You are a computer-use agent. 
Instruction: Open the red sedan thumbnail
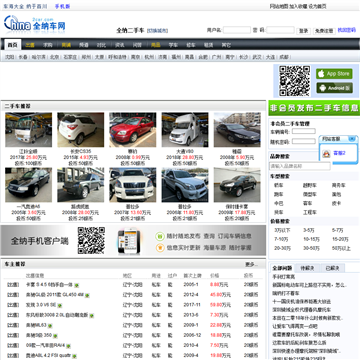point(133,130)
